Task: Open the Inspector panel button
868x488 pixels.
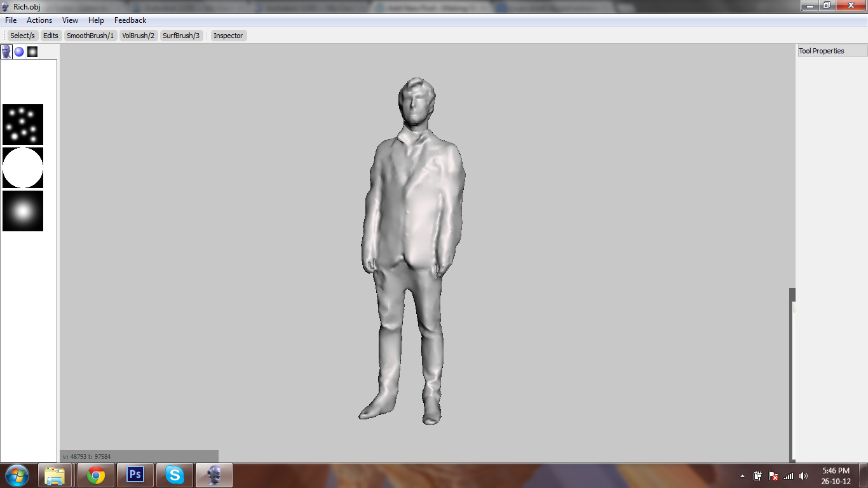Action: pos(228,36)
